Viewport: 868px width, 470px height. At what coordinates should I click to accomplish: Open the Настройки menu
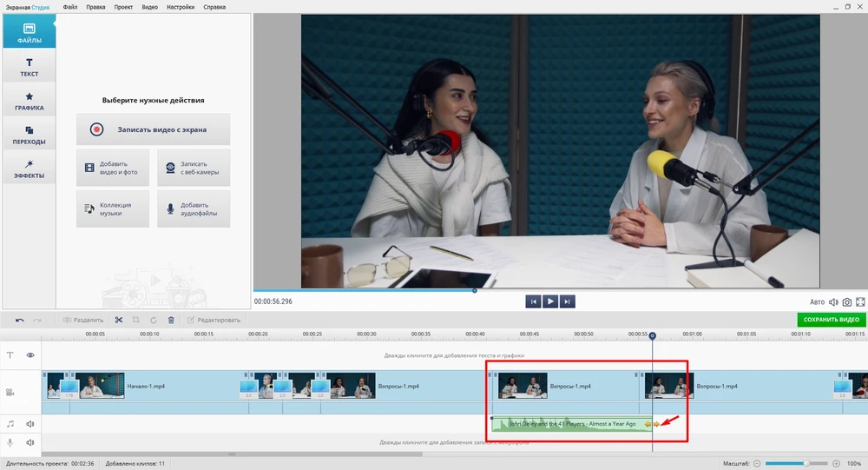pos(180,7)
